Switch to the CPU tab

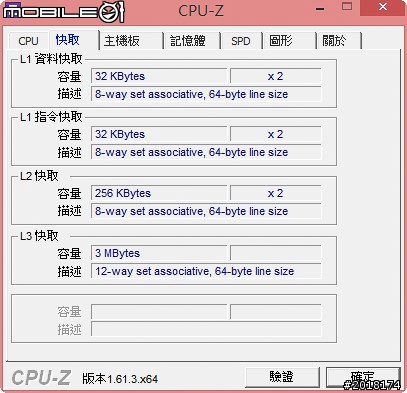pos(29,42)
